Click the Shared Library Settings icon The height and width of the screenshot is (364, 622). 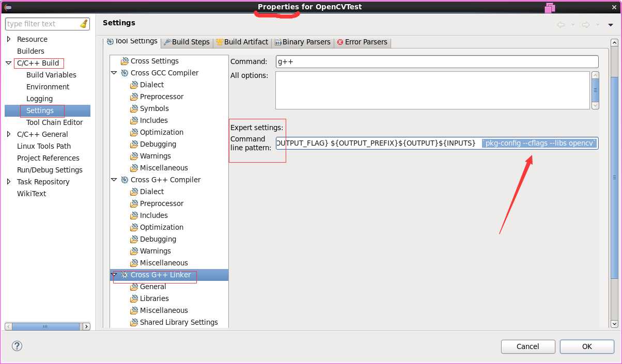(x=134, y=322)
